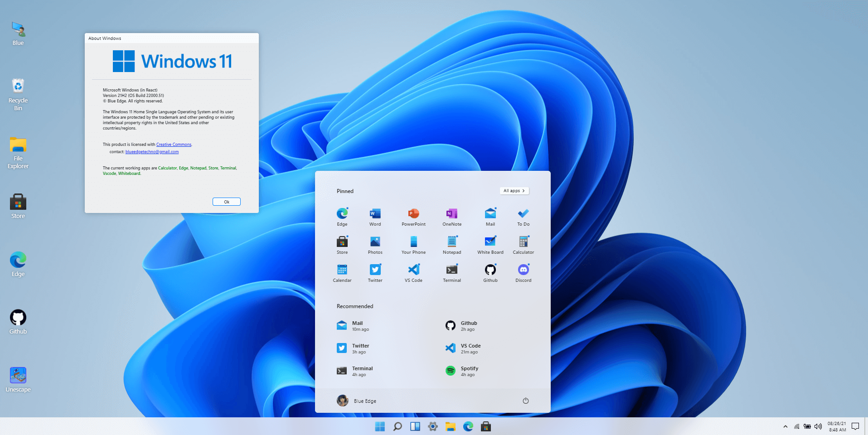Open recommended Terminal, 4h ago
868x435 pixels.
[x=355, y=371]
